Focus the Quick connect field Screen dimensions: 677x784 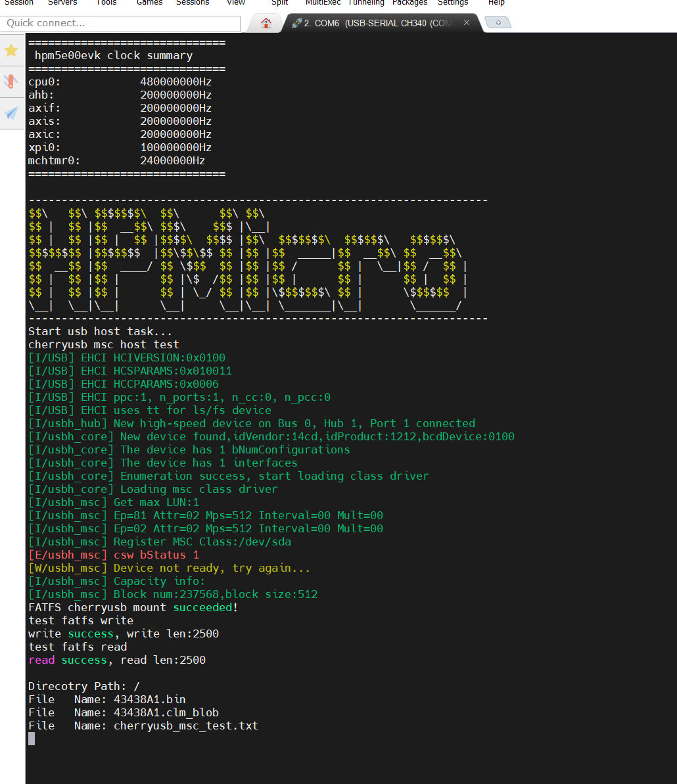[x=120, y=23]
